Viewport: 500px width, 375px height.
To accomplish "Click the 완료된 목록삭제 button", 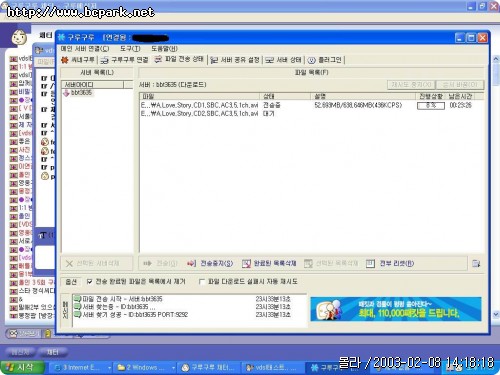I will (x=269, y=264).
